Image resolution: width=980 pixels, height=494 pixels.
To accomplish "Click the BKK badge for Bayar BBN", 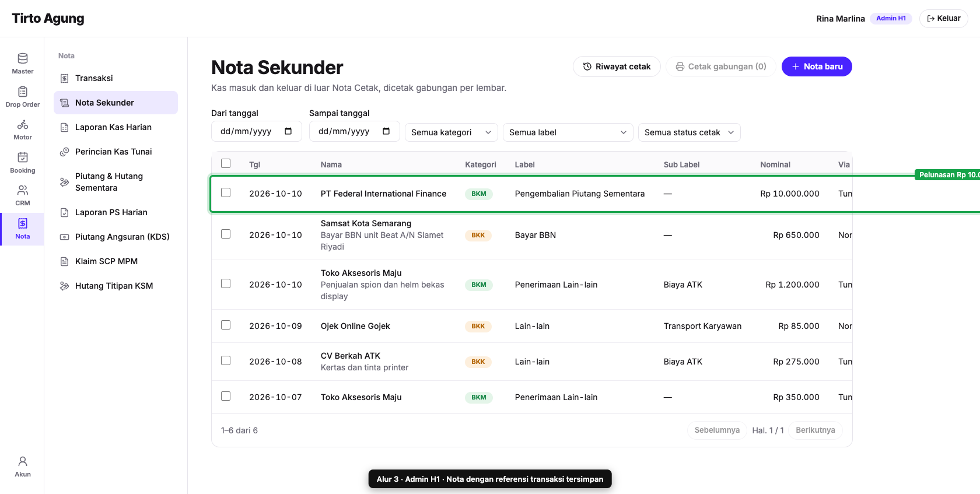I will point(478,236).
